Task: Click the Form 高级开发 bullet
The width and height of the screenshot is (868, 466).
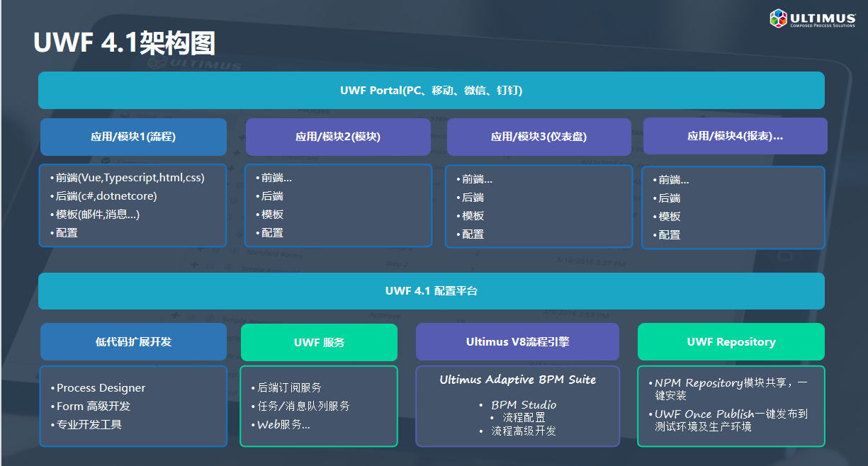Action: coord(91,407)
